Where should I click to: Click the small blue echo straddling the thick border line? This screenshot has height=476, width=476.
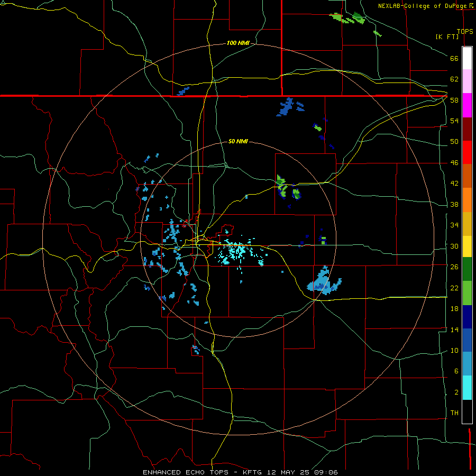coord(183,91)
